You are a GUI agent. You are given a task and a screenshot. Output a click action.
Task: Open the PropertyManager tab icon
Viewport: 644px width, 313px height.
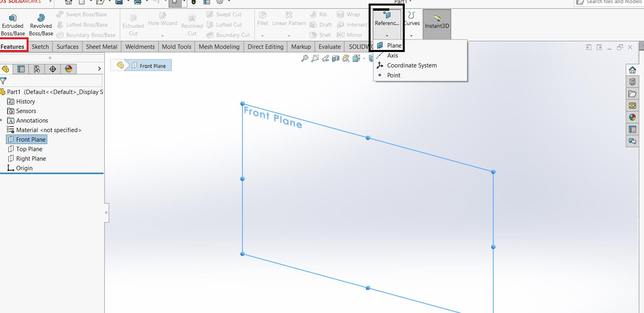pos(21,69)
